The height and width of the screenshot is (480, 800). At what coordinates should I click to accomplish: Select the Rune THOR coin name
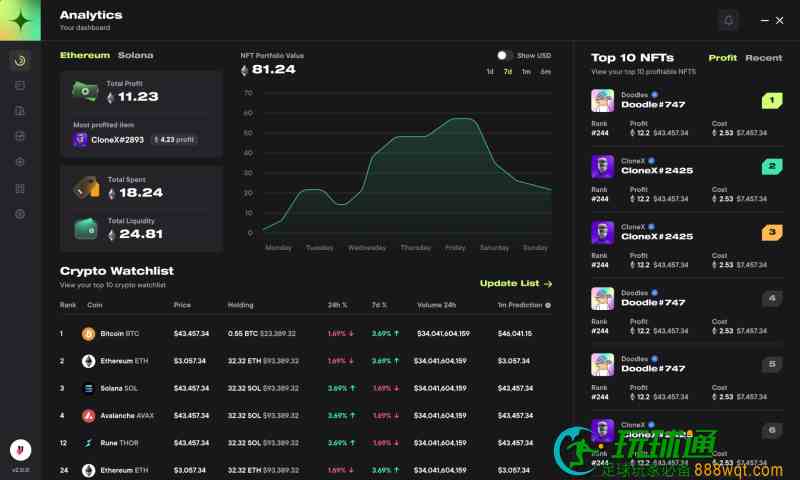click(x=119, y=443)
